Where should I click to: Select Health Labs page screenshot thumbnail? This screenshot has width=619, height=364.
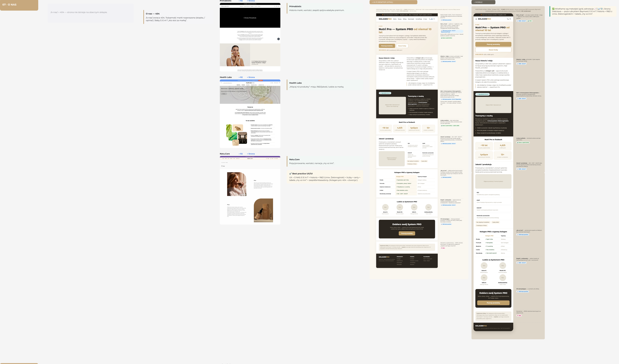[250, 114]
